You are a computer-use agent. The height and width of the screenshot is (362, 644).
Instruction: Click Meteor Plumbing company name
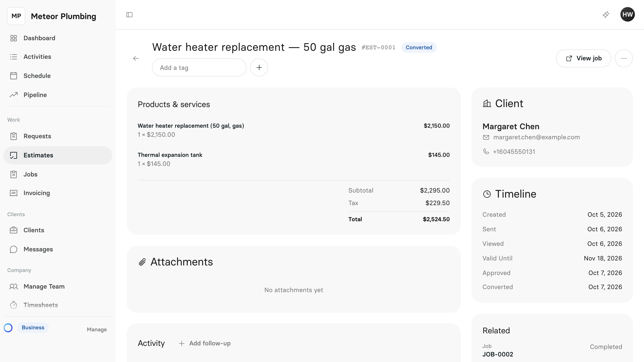pos(63,16)
